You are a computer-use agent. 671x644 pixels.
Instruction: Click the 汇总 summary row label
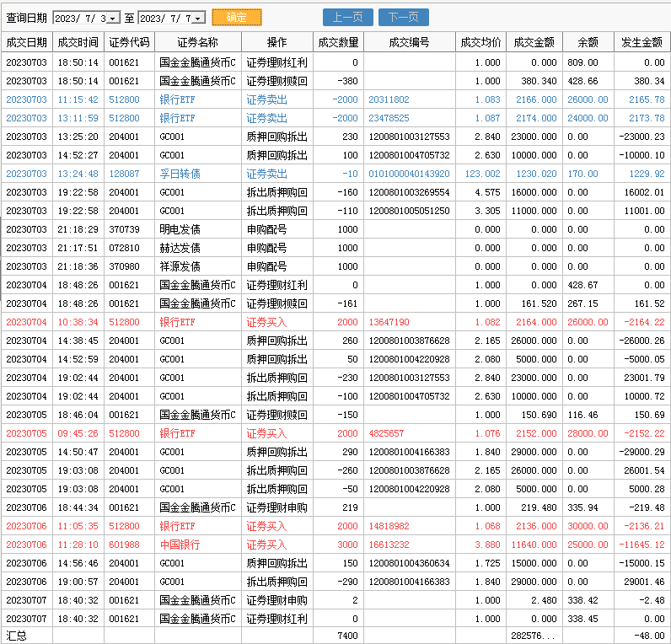pyautogui.click(x=17, y=635)
